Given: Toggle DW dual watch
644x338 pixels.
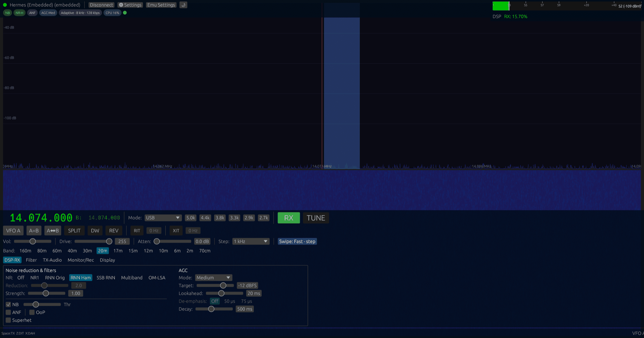Looking at the screenshot, I should click(95, 231).
